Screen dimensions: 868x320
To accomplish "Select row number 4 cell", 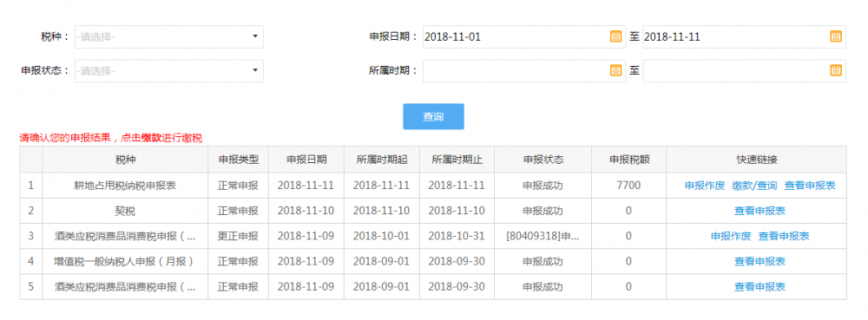I will (31, 261).
